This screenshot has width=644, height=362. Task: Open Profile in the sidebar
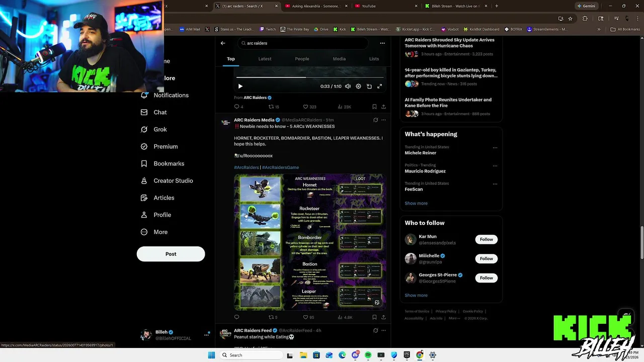(156, 215)
